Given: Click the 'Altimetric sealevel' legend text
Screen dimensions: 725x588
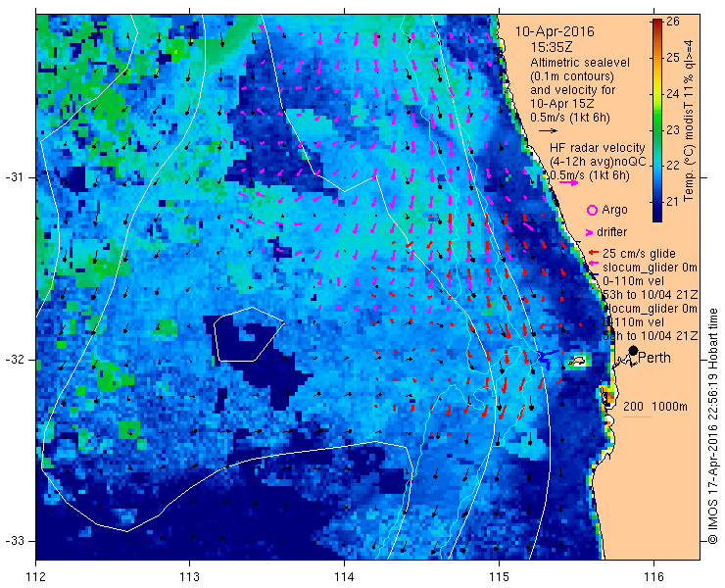Looking at the screenshot, I should (580, 62).
